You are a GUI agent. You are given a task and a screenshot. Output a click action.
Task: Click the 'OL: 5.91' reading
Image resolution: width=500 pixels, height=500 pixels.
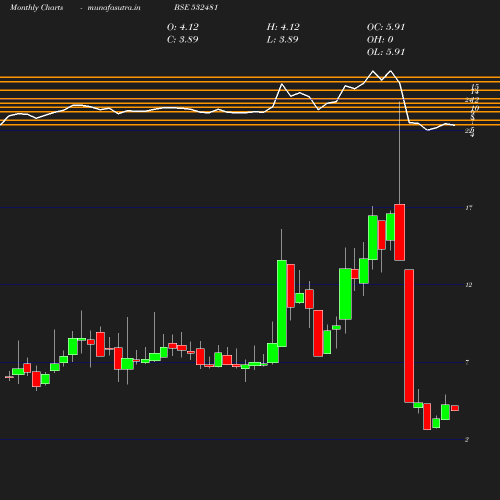point(386,52)
